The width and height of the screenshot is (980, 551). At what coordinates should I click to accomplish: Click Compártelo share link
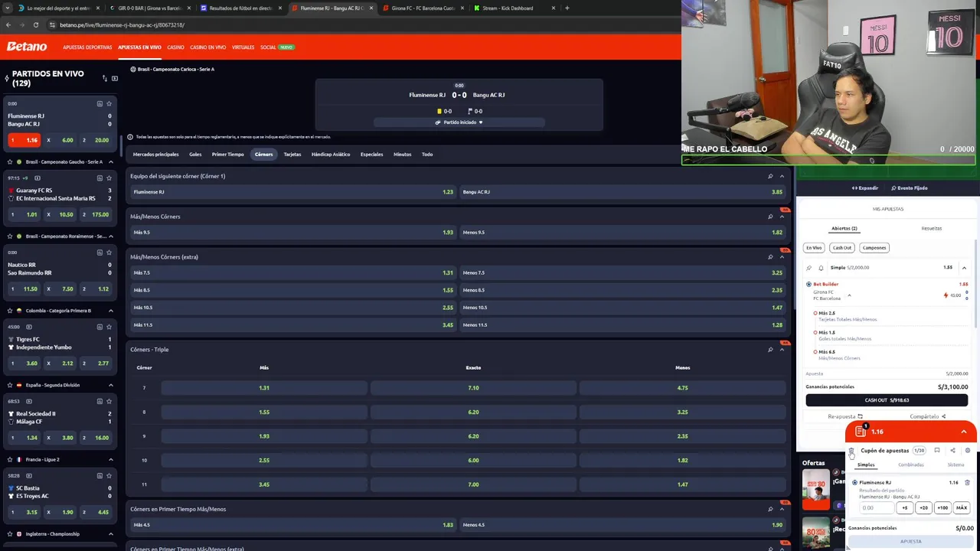[x=927, y=416]
